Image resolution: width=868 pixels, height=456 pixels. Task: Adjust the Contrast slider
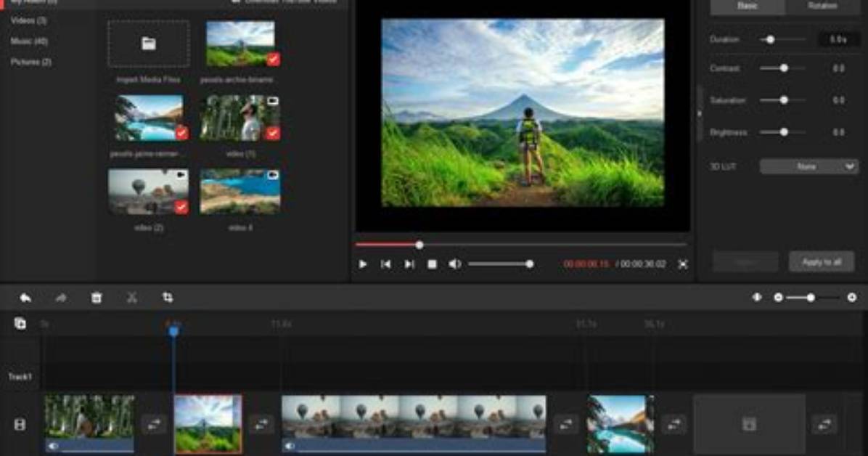point(783,68)
